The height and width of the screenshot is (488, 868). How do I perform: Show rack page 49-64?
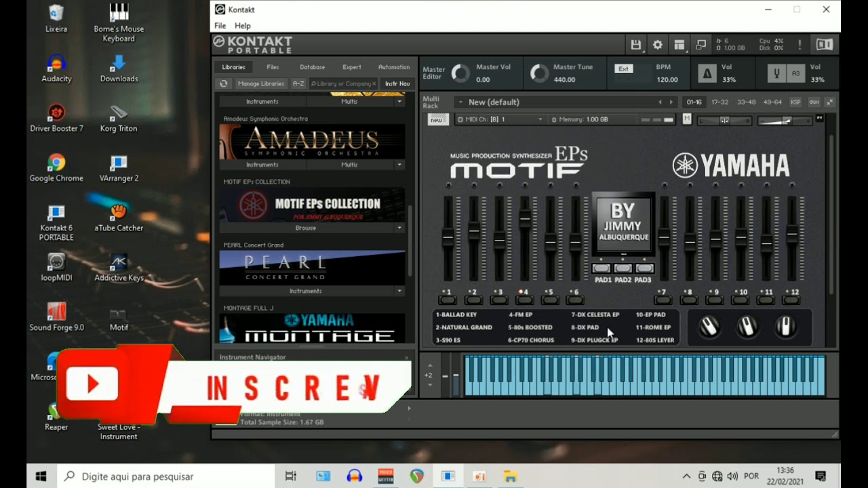772,102
